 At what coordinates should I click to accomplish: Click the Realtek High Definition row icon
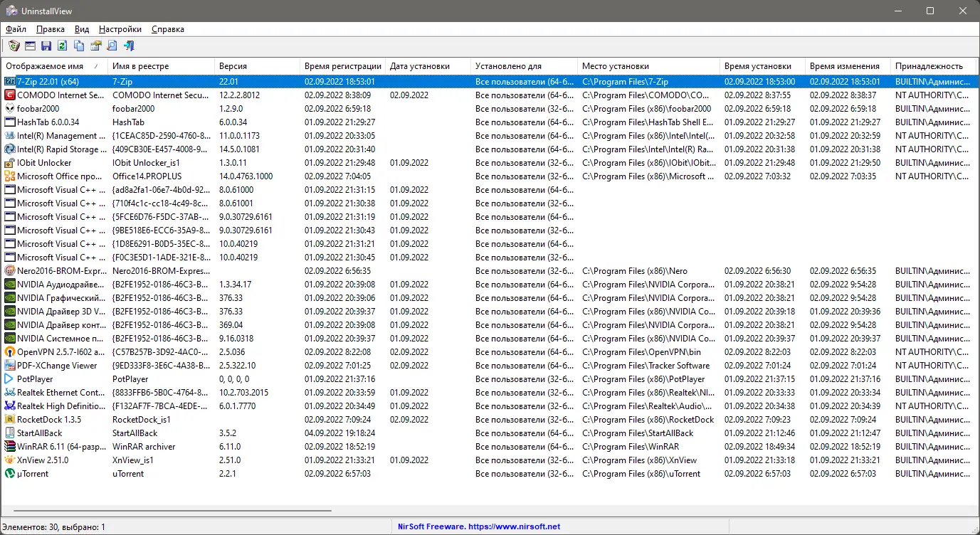[x=10, y=406]
